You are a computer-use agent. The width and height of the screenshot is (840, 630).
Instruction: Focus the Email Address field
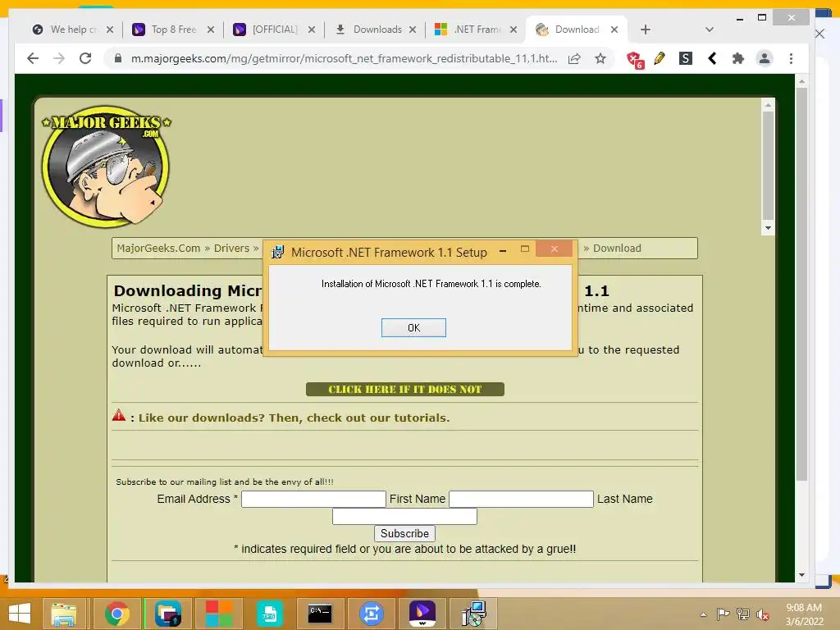pos(313,499)
